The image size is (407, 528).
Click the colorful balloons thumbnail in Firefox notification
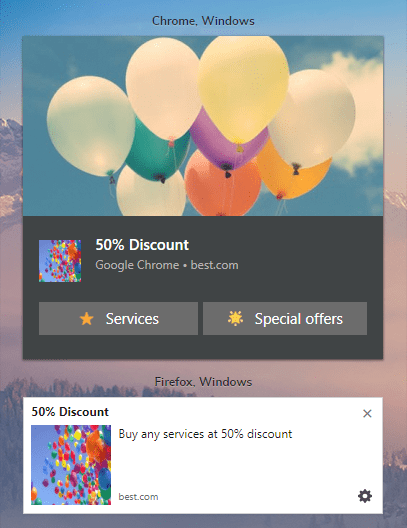(x=71, y=465)
